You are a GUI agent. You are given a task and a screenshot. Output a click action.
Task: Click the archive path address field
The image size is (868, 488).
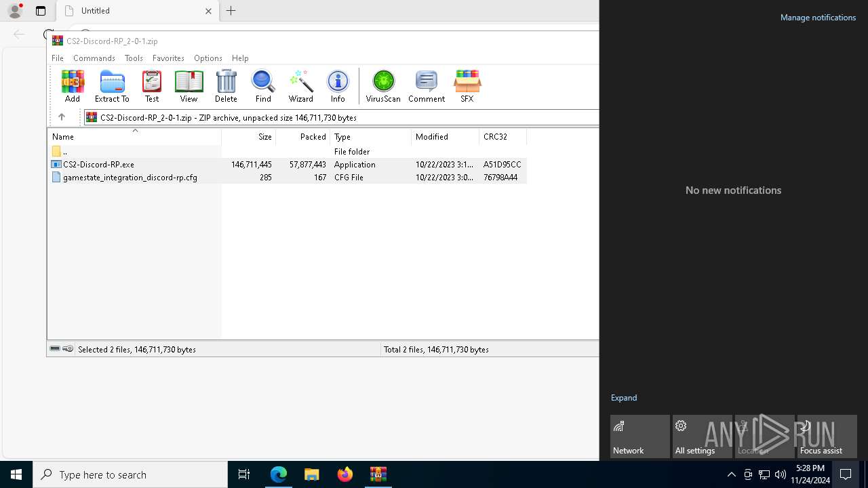(341, 117)
